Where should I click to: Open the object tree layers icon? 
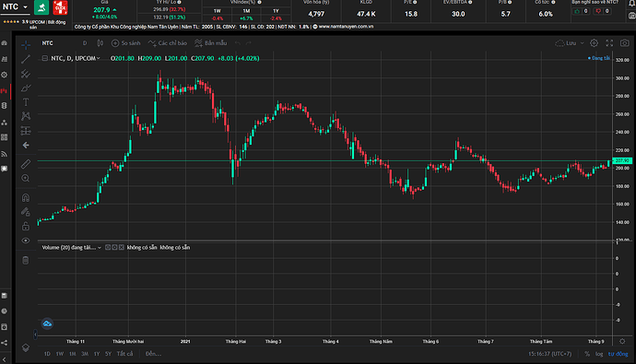[26, 347]
